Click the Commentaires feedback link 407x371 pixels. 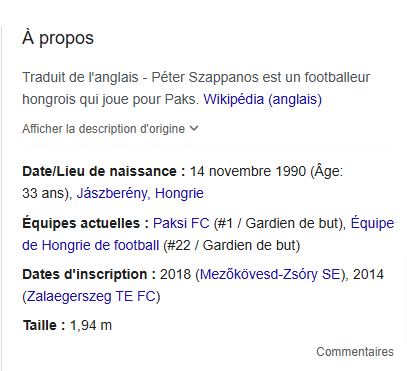click(355, 352)
